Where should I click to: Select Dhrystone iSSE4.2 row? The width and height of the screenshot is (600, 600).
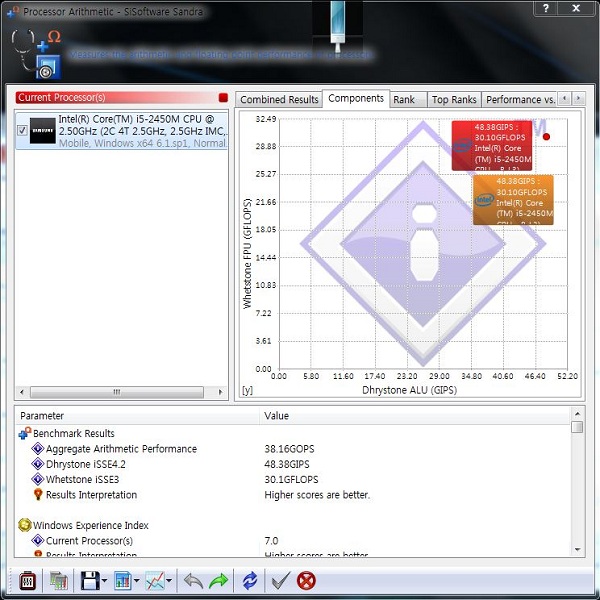[x=293, y=464]
